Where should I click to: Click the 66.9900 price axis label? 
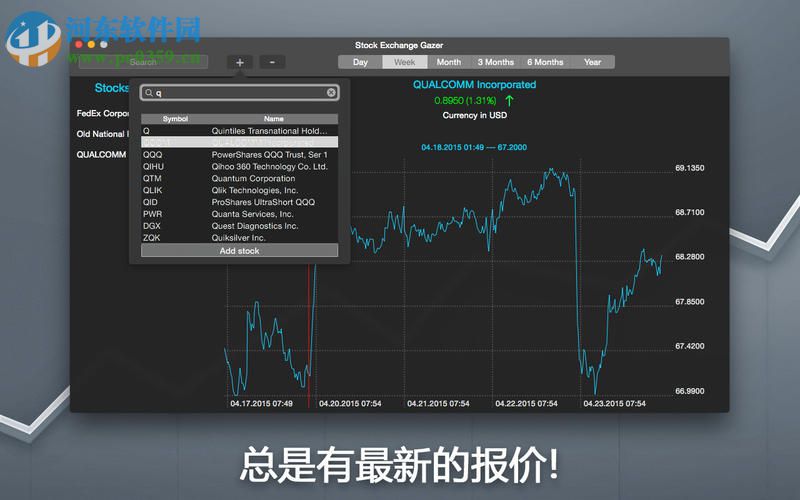pyautogui.click(x=690, y=391)
